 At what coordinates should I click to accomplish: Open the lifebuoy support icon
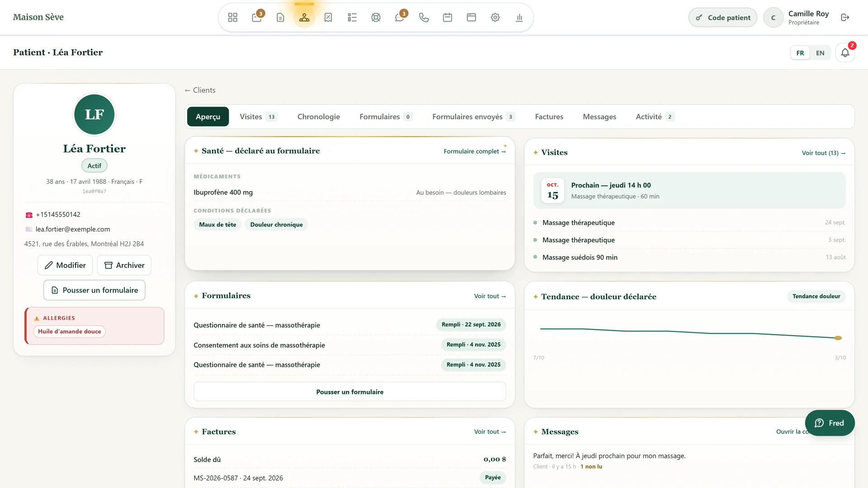(376, 18)
